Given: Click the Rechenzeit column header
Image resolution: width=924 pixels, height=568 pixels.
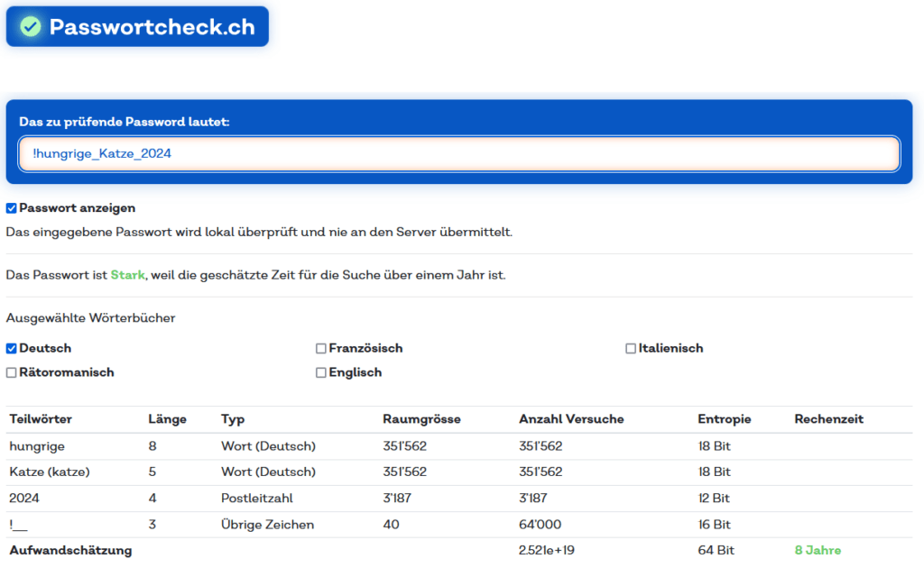Looking at the screenshot, I should pyautogui.click(x=828, y=419).
